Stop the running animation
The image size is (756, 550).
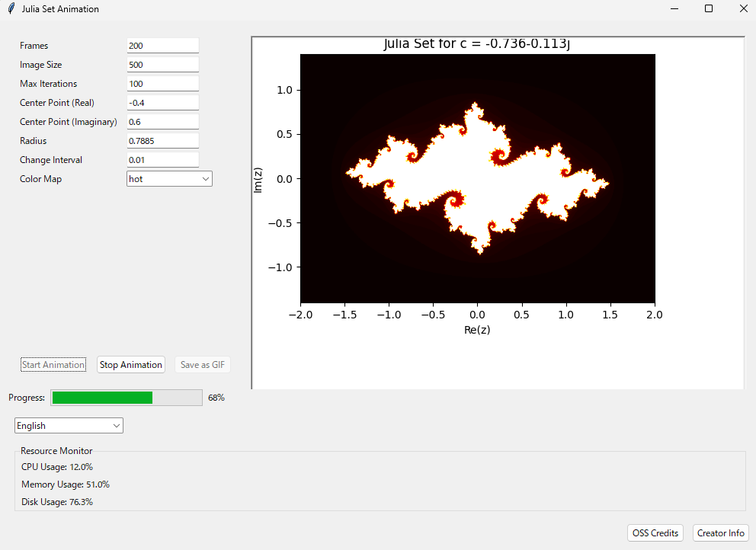(x=130, y=364)
